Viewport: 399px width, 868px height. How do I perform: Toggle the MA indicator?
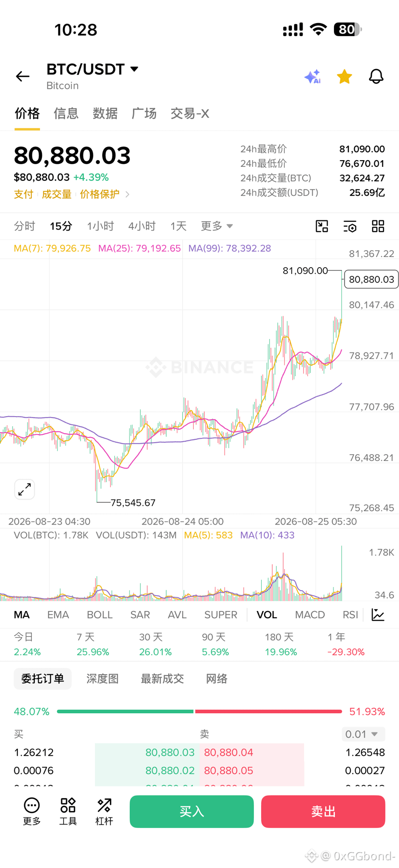point(22,615)
